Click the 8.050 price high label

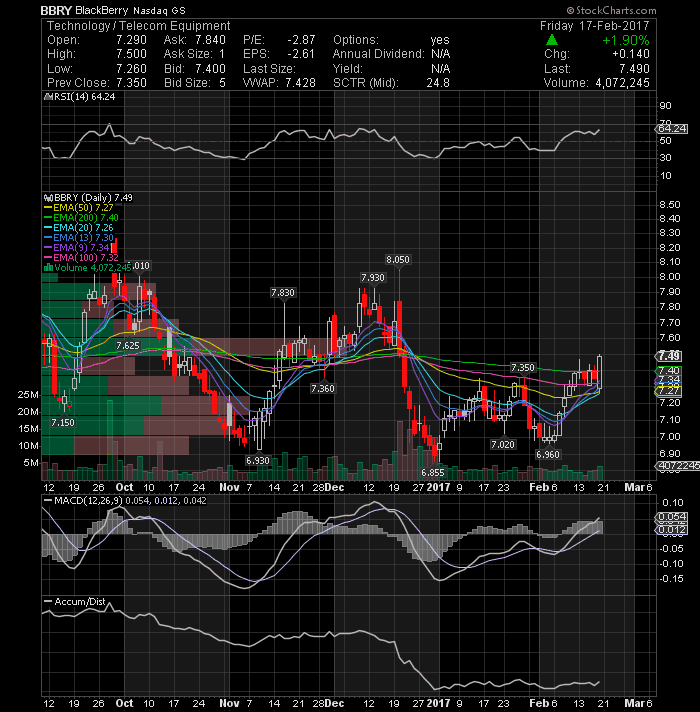point(398,260)
